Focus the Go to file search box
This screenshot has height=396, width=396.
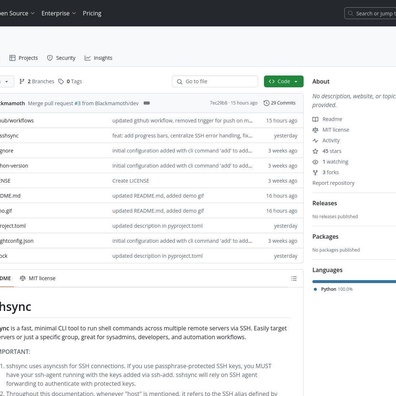215,81
